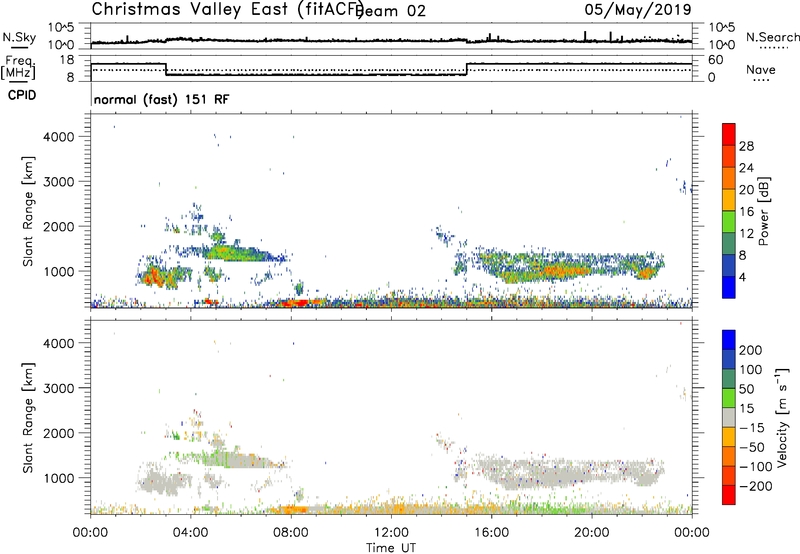The width and height of the screenshot is (800, 554).
Task: Click the 'N.Search' legend label
Action: pos(773,37)
